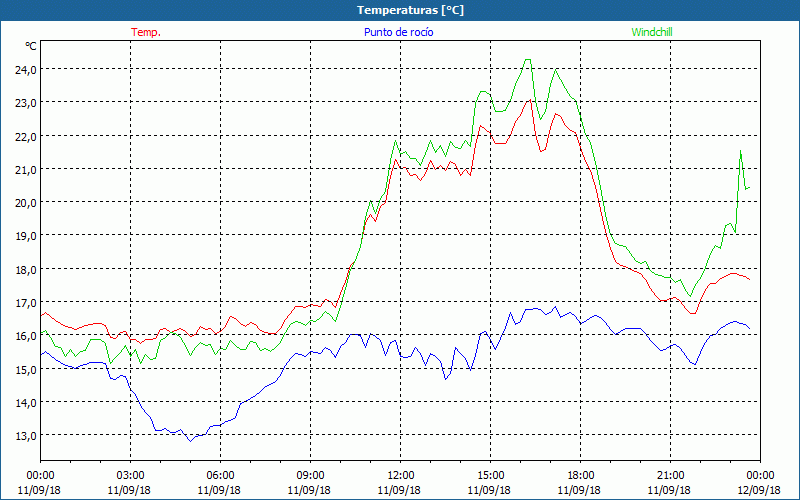
Task: Click the 12:00 time axis label
Action: tap(401, 476)
